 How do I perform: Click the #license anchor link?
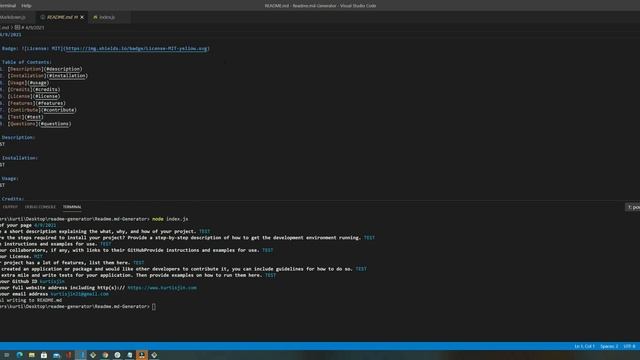(46, 96)
